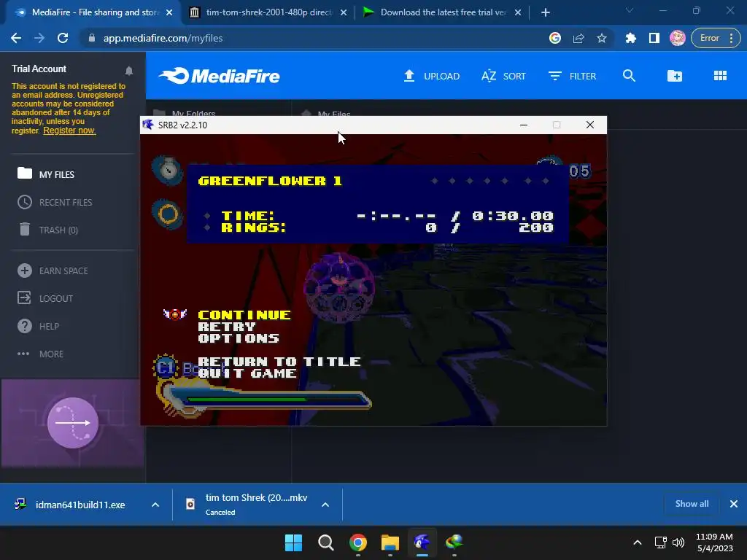Click the network tray icon
The image size is (747, 560).
pyautogui.click(x=660, y=542)
